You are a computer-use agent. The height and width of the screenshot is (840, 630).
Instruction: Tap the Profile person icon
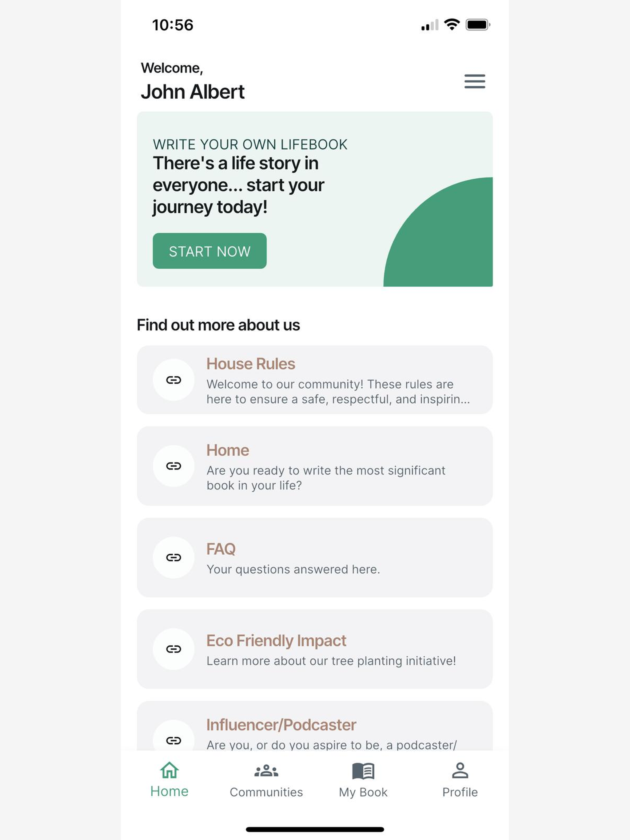coord(460,771)
